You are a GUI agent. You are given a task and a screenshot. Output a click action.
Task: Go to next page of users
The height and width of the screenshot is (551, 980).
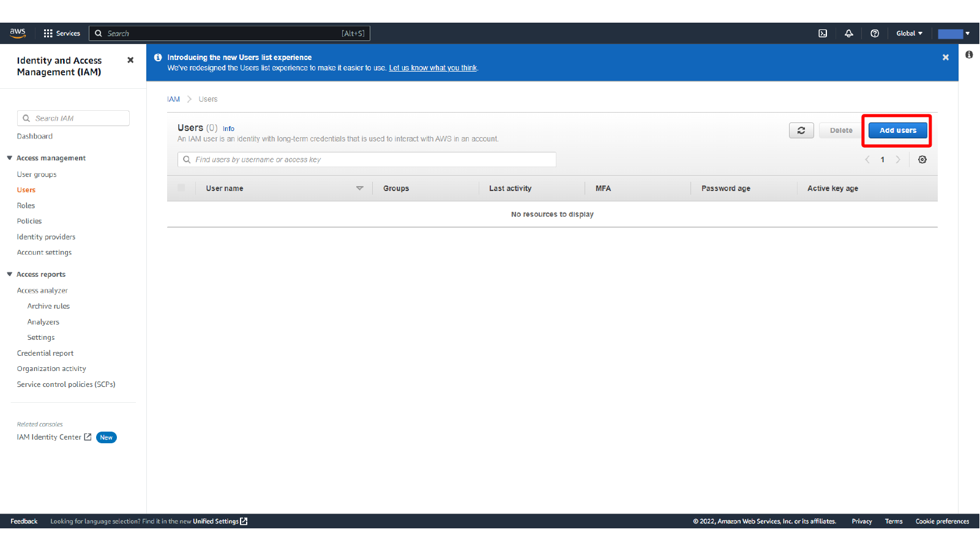[x=898, y=160]
